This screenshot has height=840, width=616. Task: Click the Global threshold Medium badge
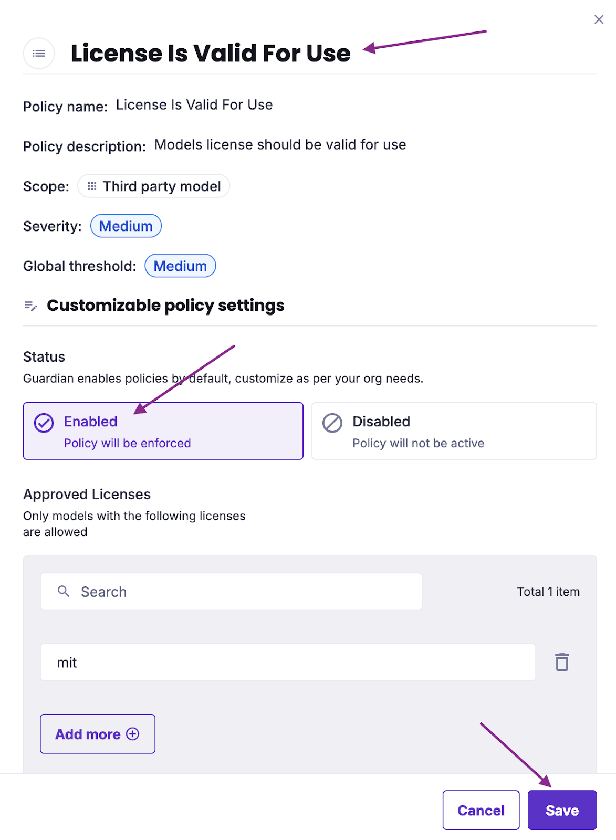tap(180, 266)
